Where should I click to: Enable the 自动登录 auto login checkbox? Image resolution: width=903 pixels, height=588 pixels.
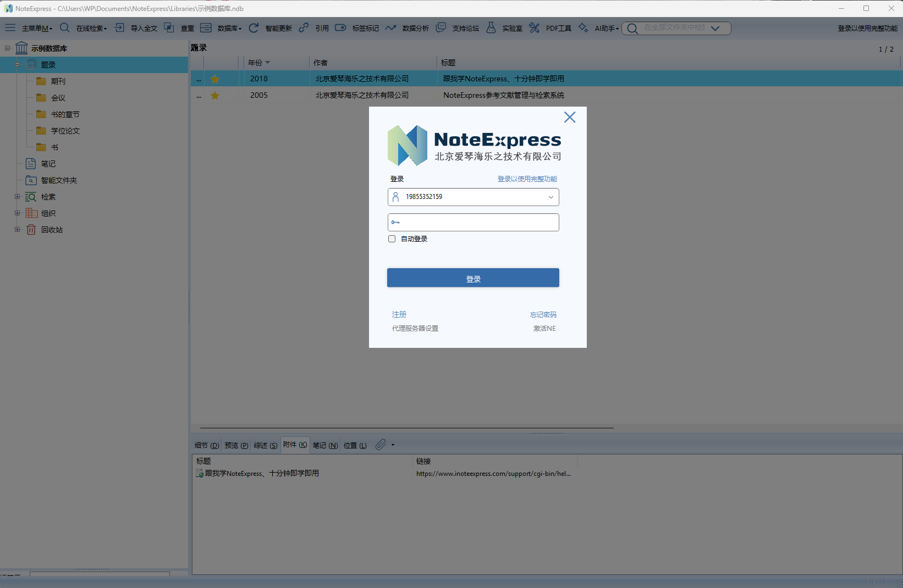(392, 238)
